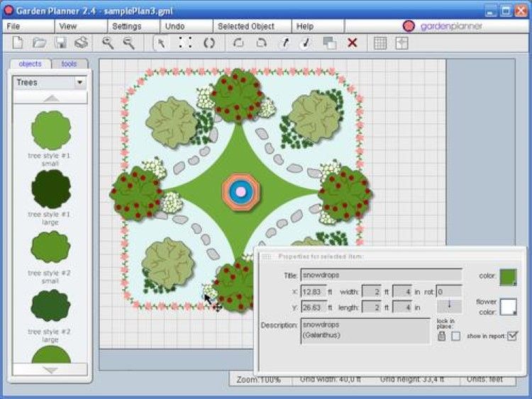The height and width of the screenshot is (399, 532).
Task: Click the gardenplanner logo
Action: pos(442,26)
